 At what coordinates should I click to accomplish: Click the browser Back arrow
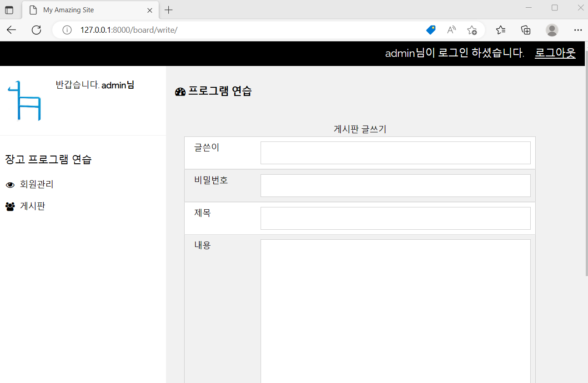(11, 30)
